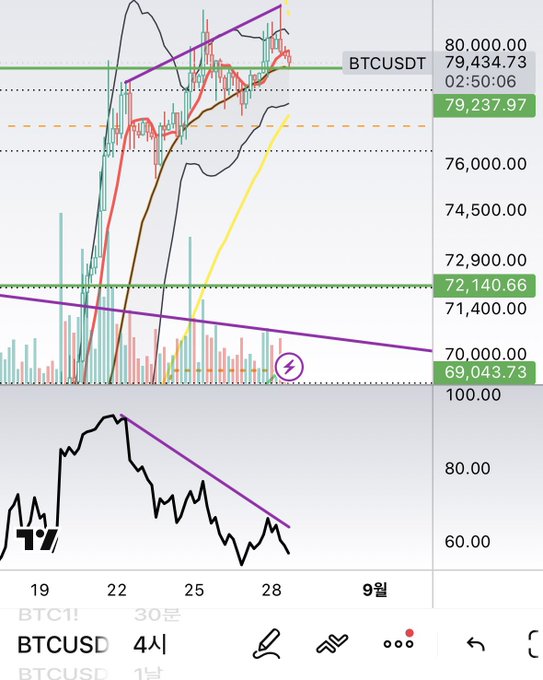Viewport: 543px width, 680px height.
Task: Tap the date label 22 on time axis
Action: [x=117, y=590]
